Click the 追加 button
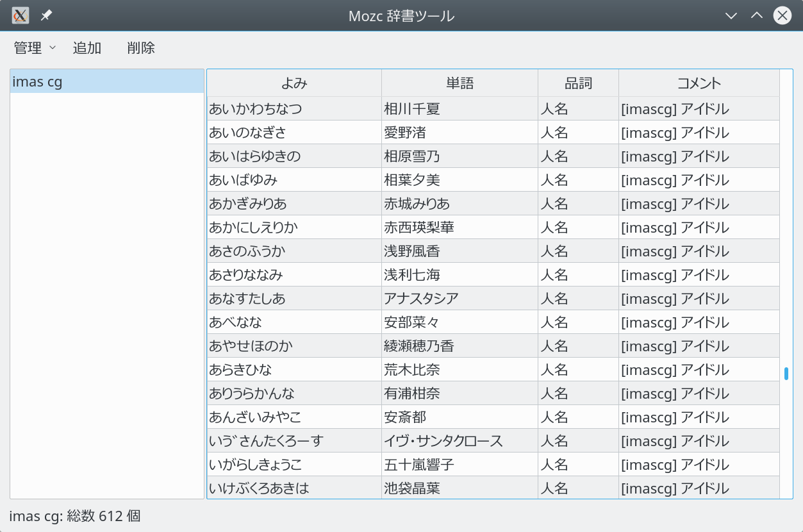 click(87, 48)
